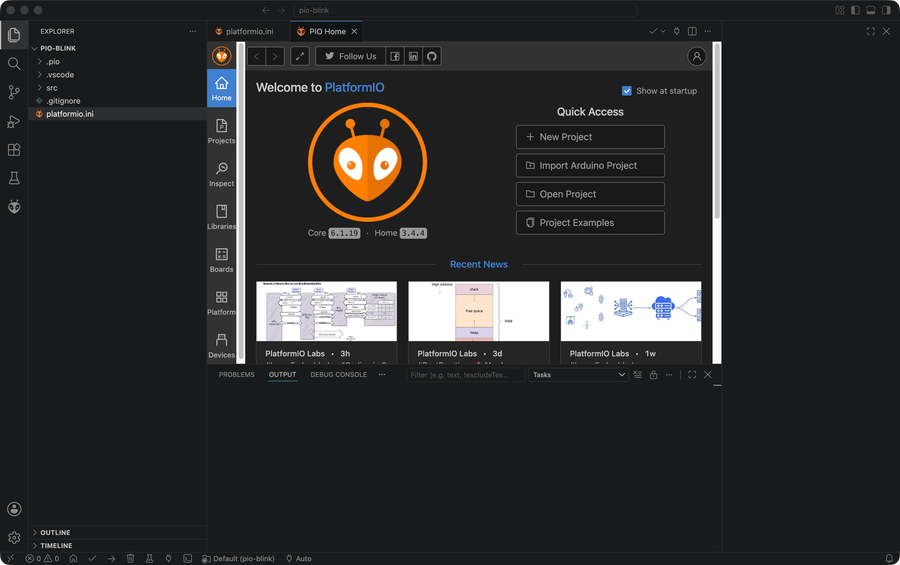Click the split editor icon
The width and height of the screenshot is (900, 565).
pyautogui.click(x=692, y=32)
